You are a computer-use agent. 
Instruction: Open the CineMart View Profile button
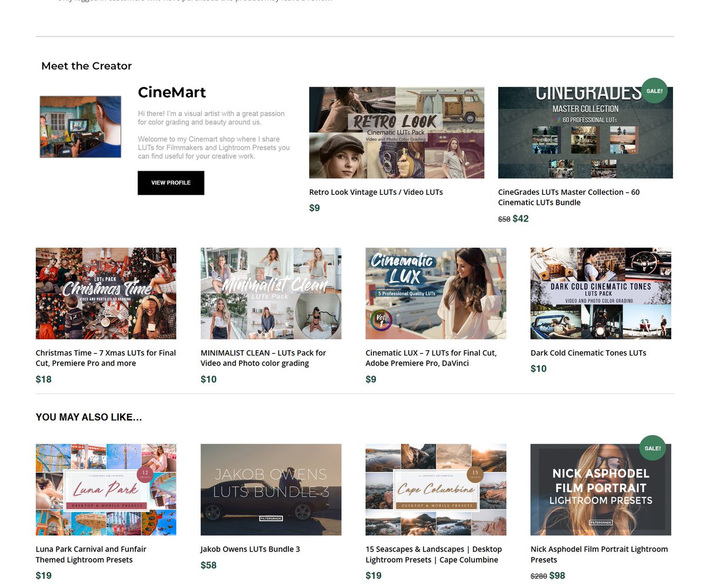[171, 183]
